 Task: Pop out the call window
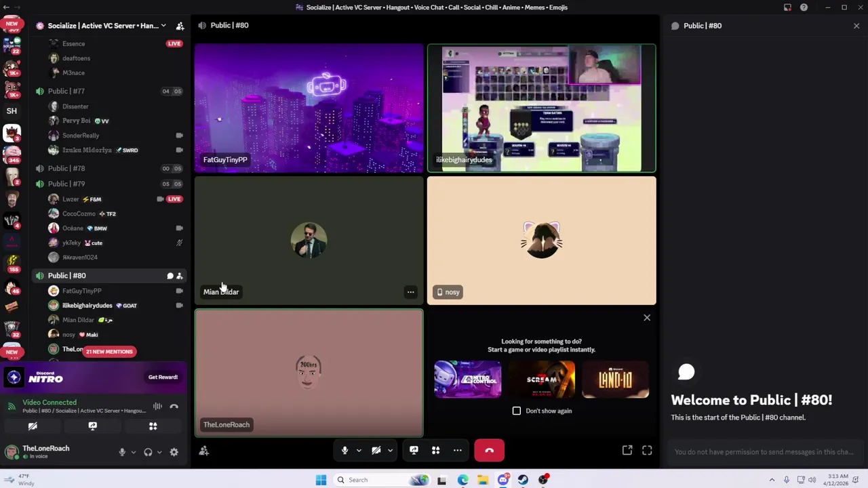pos(627,450)
